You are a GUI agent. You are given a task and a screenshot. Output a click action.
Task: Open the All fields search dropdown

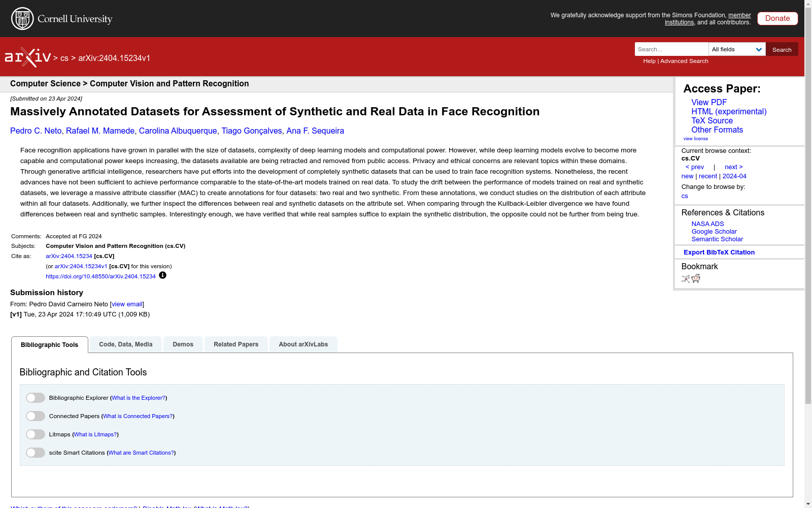(x=737, y=49)
